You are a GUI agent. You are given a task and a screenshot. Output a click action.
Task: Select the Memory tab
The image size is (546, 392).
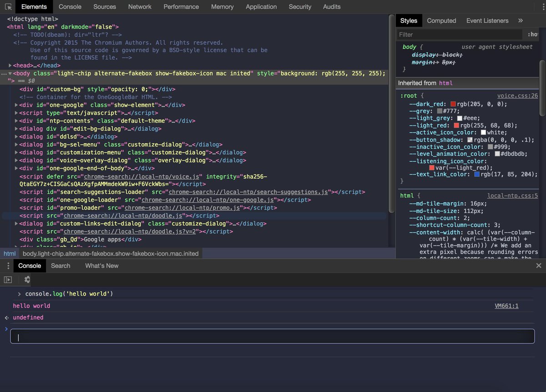pyautogui.click(x=222, y=7)
